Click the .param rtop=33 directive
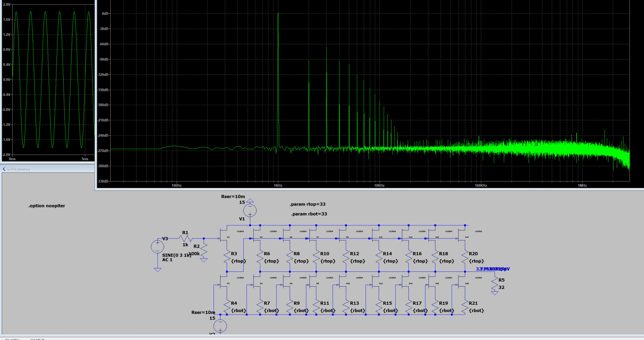Screen dimensions: 644x340 pyautogui.click(x=308, y=204)
